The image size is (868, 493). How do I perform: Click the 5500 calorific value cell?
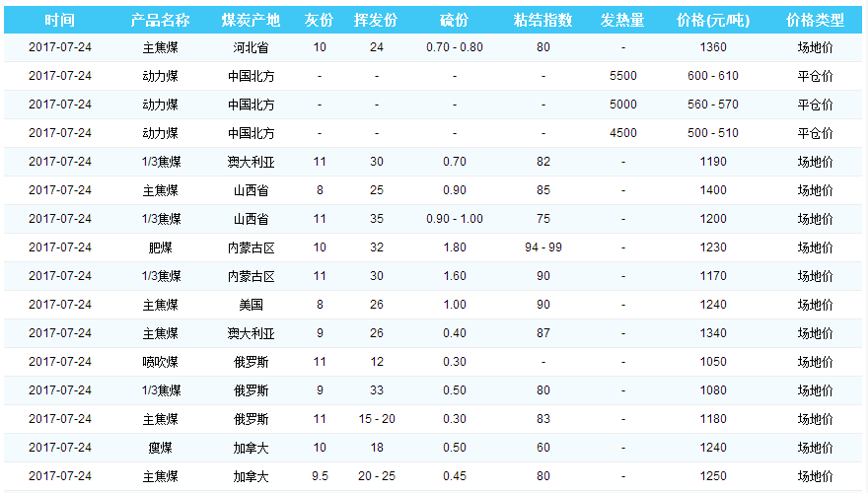pos(623,76)
